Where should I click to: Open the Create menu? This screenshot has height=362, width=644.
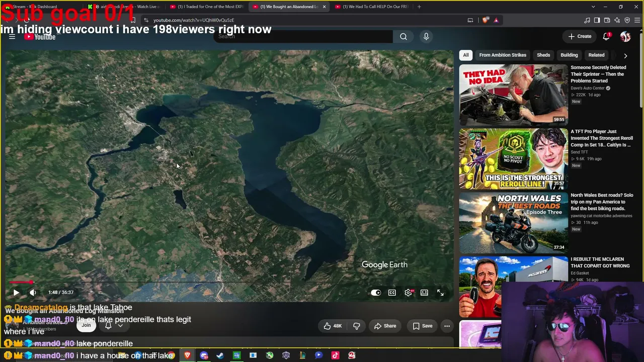(x=580, y=36)
